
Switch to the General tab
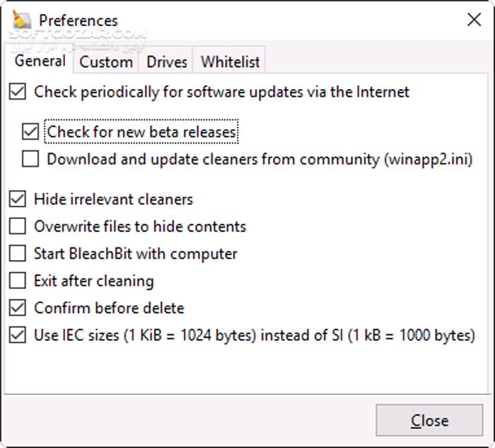40,61
